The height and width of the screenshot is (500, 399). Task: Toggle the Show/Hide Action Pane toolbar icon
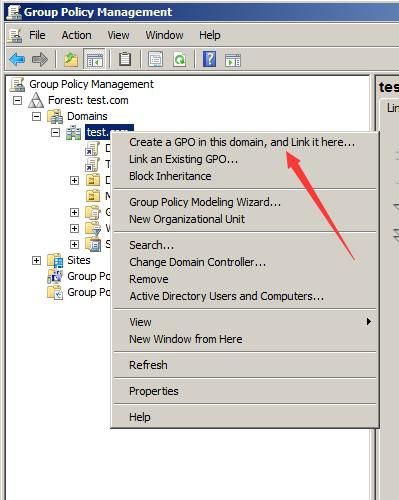[233, 60]
